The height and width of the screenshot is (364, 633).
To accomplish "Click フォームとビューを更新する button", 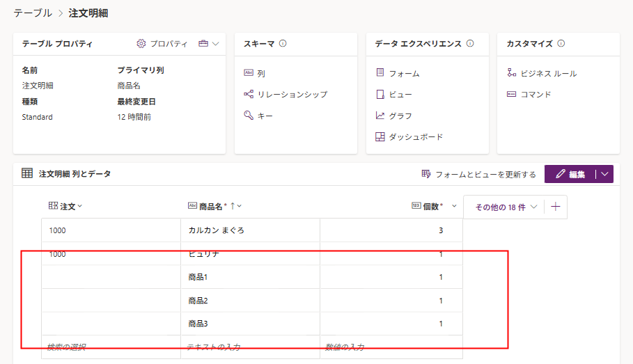I will [x=479, y=174].
